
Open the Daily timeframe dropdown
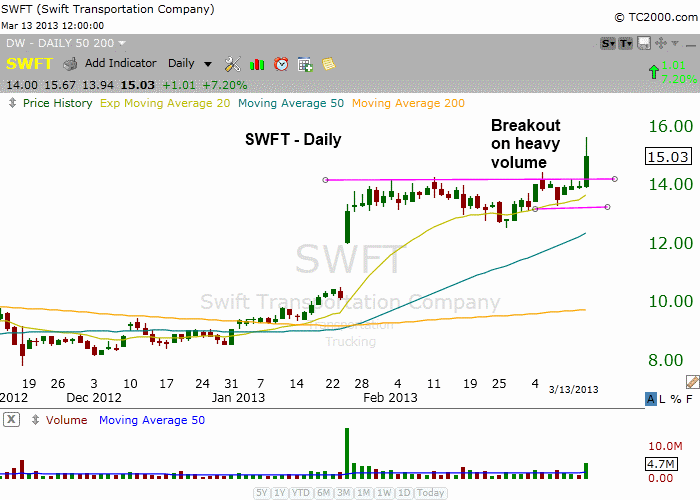coord(189,63)
